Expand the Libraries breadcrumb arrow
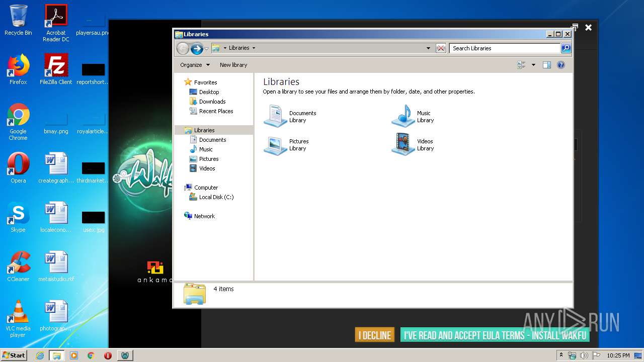644x362 pixels. (254, 48)
